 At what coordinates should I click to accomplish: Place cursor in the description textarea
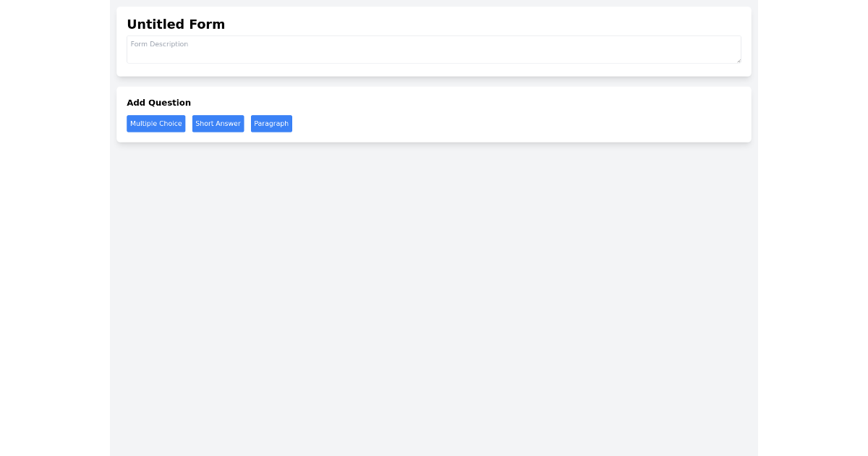coord(434,49)
